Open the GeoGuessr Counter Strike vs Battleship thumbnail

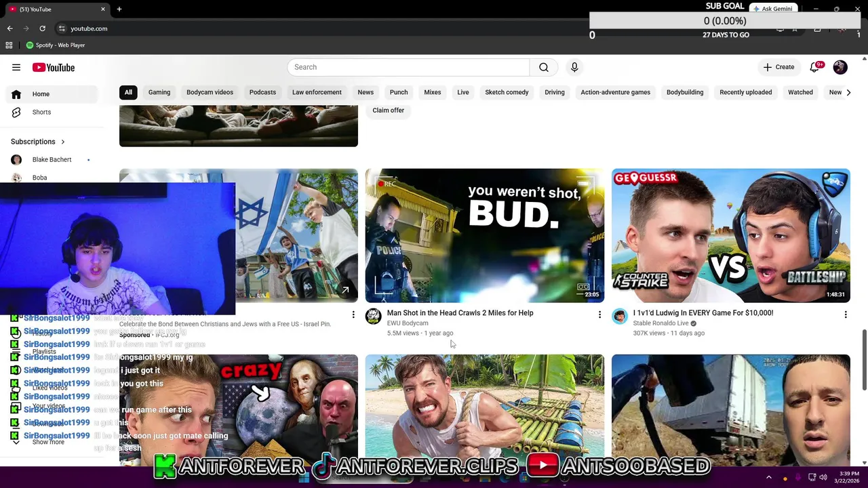point(731,235)
